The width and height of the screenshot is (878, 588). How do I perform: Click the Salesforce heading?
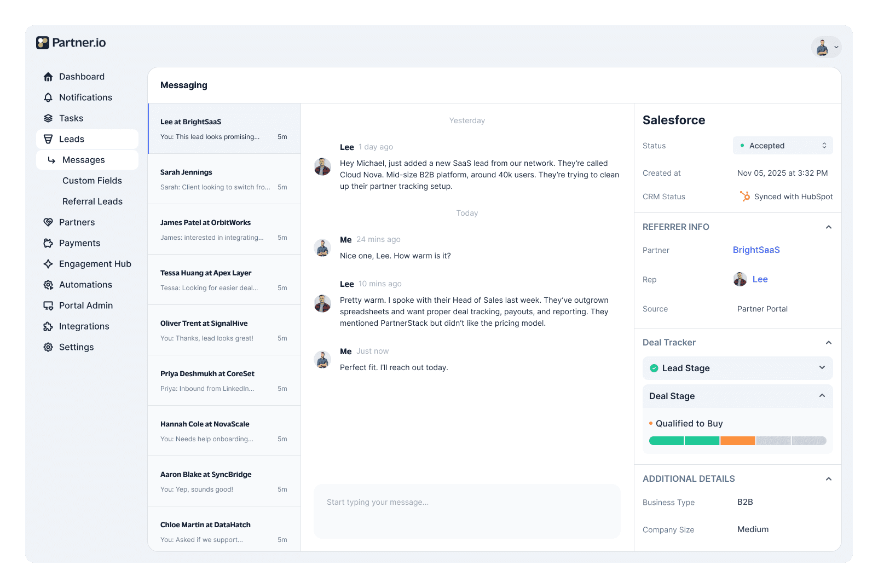tap(674, 120)
